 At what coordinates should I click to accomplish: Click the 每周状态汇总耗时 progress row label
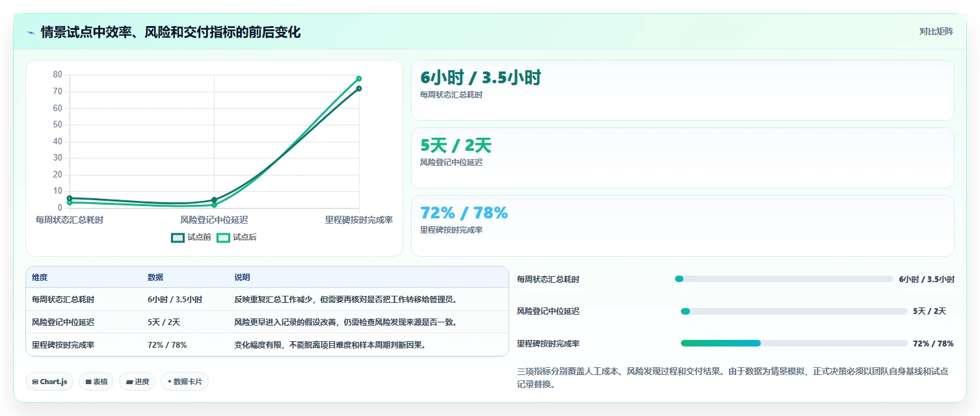548,279
